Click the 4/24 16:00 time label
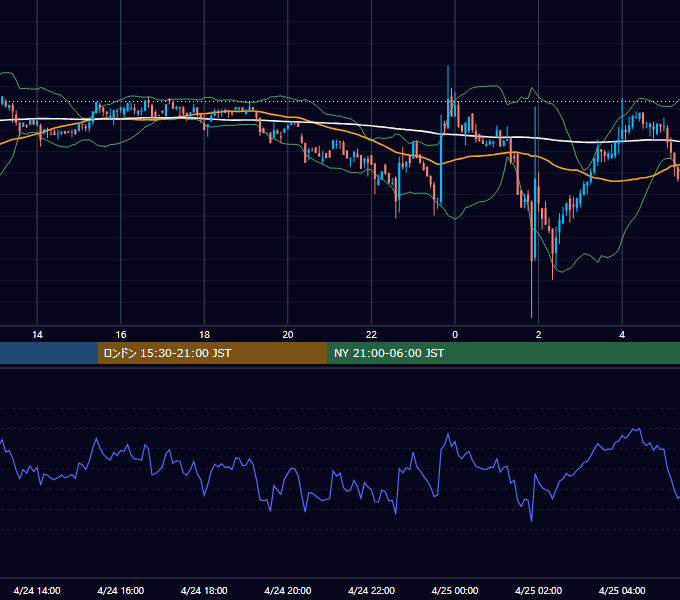This screenshot has width=680, height=600. 121,590
